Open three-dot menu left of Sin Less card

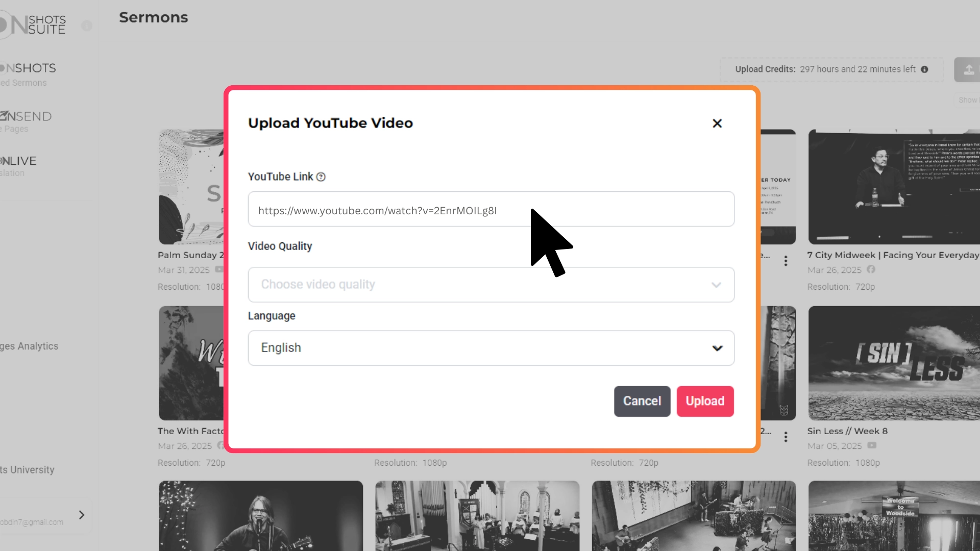786,437
